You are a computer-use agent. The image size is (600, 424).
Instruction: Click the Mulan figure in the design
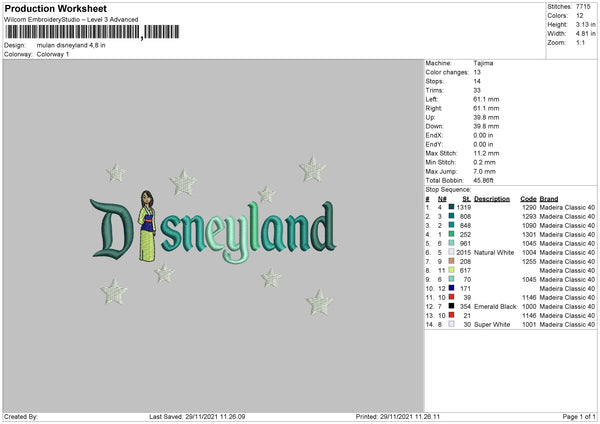147,226
